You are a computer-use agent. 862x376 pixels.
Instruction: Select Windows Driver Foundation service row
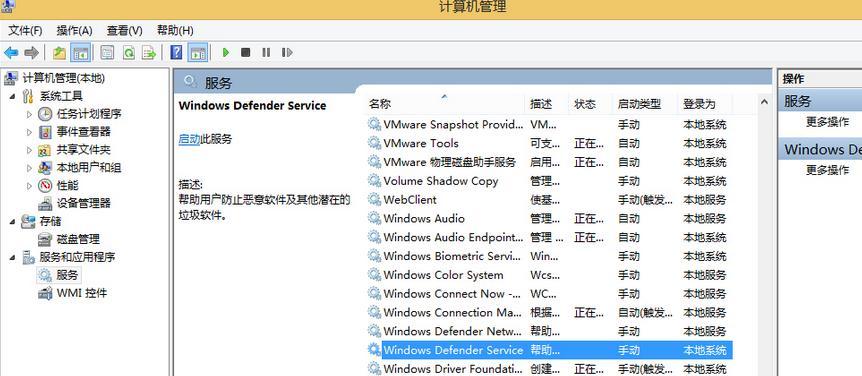(x=549, y=368)
